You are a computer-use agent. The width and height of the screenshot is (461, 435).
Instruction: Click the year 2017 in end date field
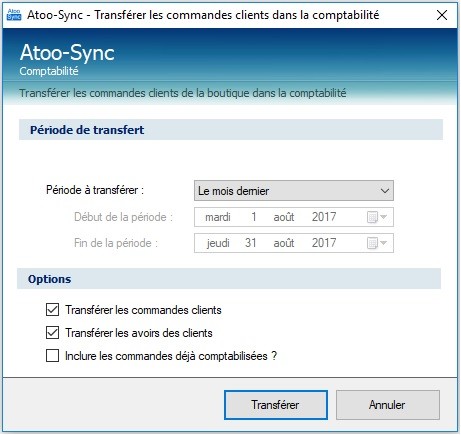click(324, 243)
